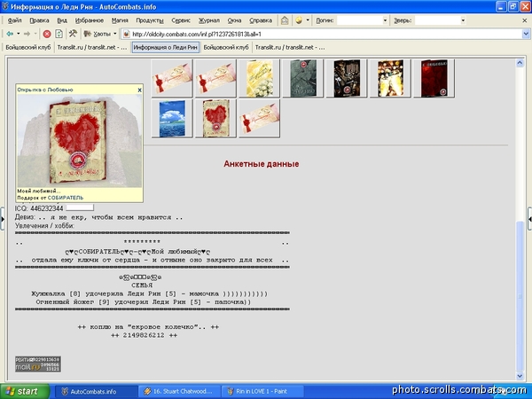Image resolution: width=532 pixels, height=399 pixels.
Task: Click the smiley status icon
Action: coord(299,20)
